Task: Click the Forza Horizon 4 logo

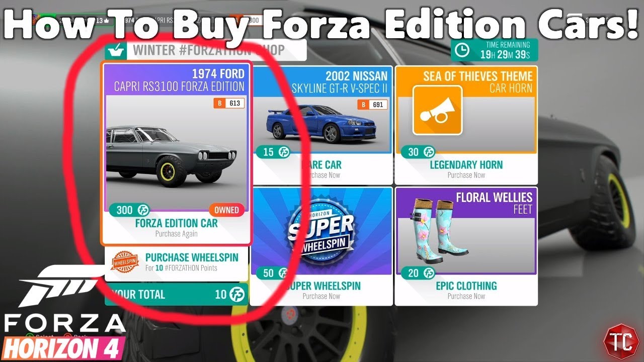Action: [63, 314]
